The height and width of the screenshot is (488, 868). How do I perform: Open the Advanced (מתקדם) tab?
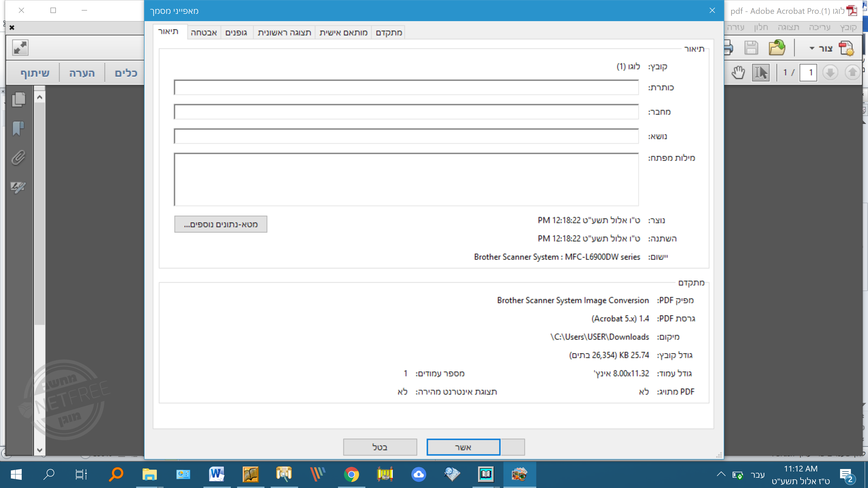[x=388, y=33]
